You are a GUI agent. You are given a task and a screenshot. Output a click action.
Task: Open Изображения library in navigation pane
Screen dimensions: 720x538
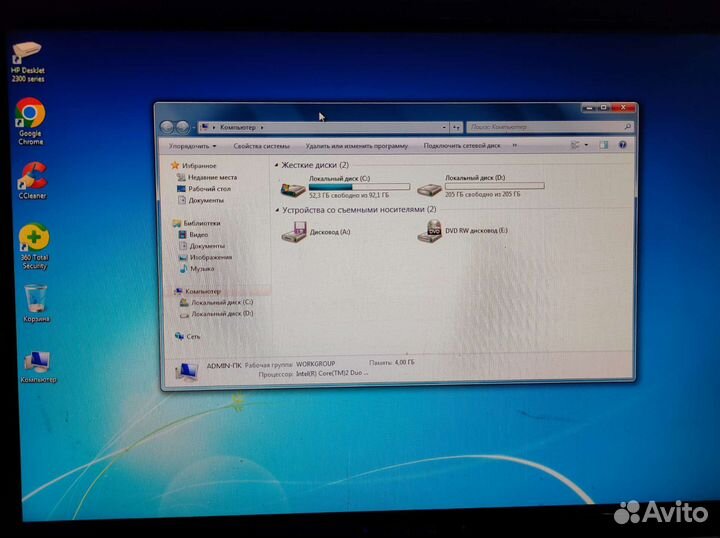tap(210, 257)
